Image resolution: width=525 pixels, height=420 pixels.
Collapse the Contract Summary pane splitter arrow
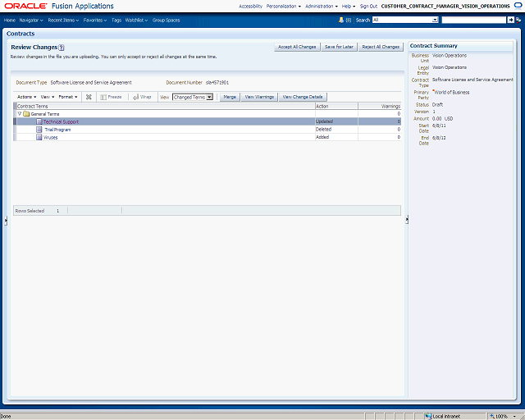point(407,219)
